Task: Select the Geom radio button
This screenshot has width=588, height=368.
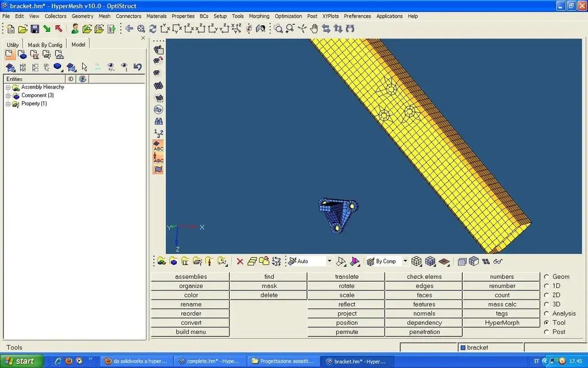Action: coord(547,277)
